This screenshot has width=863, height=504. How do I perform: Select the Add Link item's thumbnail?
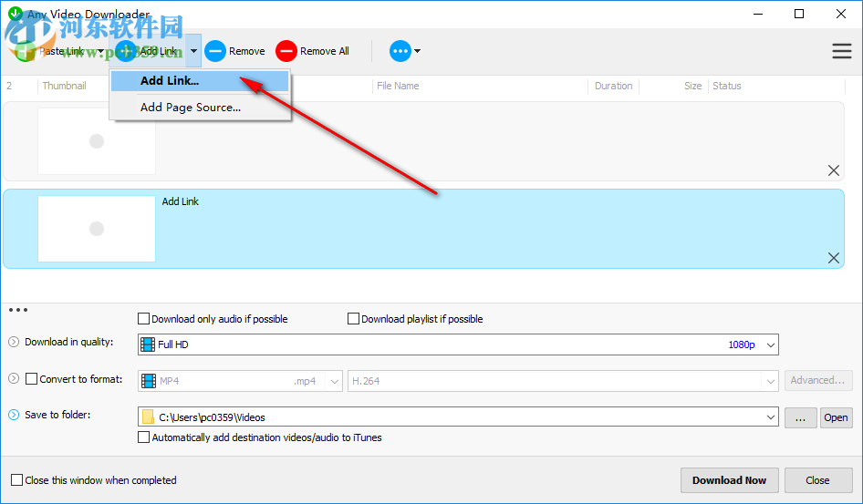(97, 229)
